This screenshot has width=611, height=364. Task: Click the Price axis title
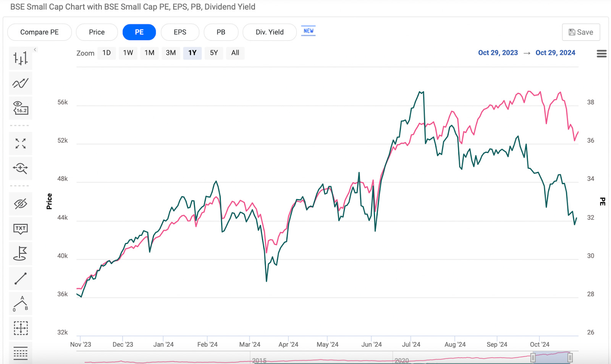(x=49, y=201)
